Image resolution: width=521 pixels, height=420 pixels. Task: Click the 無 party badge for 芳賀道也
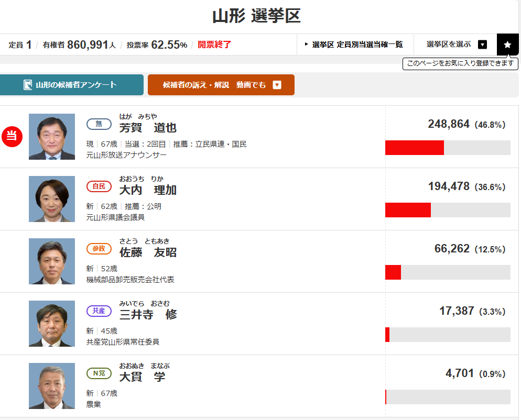click(x=99, y=124)
